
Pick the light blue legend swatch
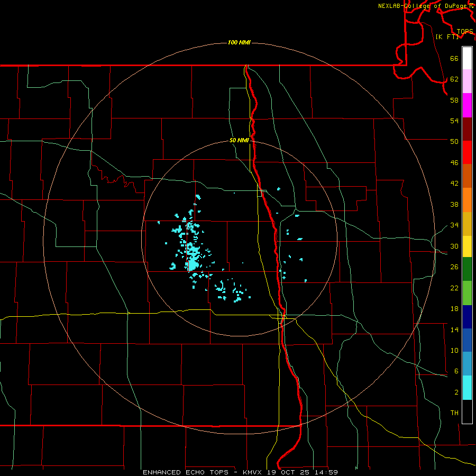[467, 364]
